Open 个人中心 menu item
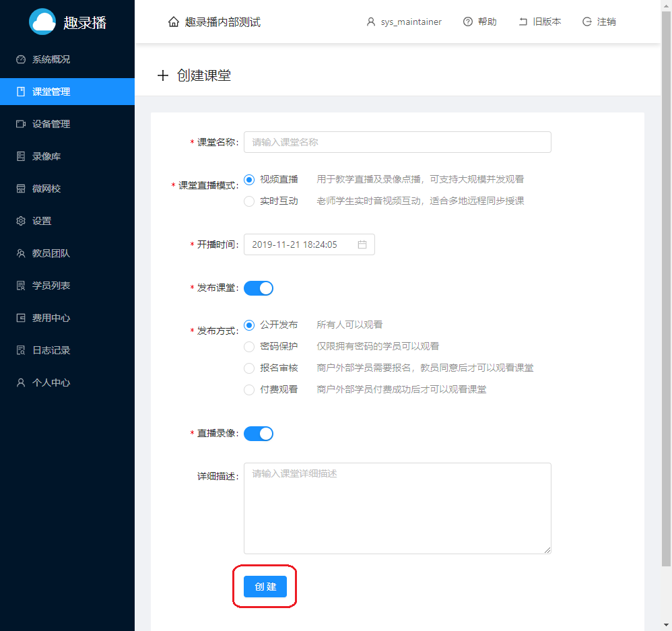Screen dimensions: 672x631 (x=67, y=383)
